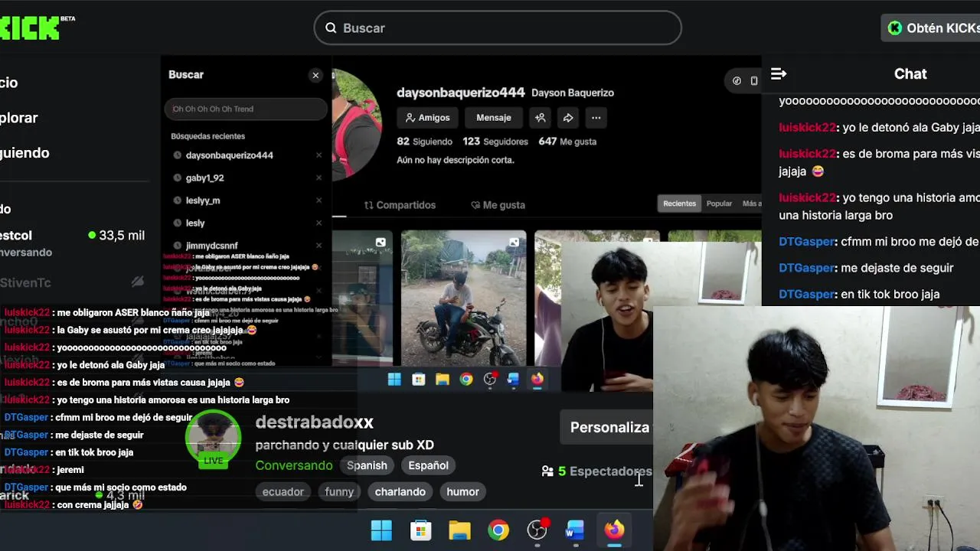The width and height of the screenshot is (980, 551).
Task: Open the three-dots more menu on profile
Action: 596,118
